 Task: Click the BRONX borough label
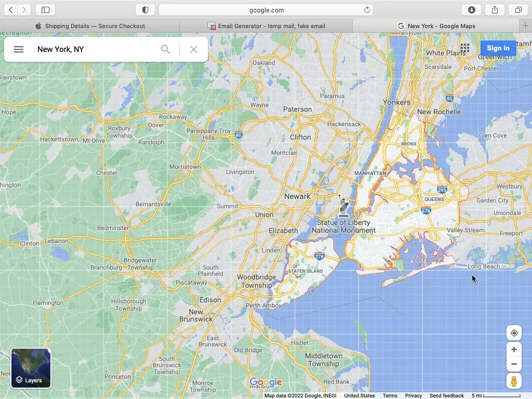click(409, 144)
